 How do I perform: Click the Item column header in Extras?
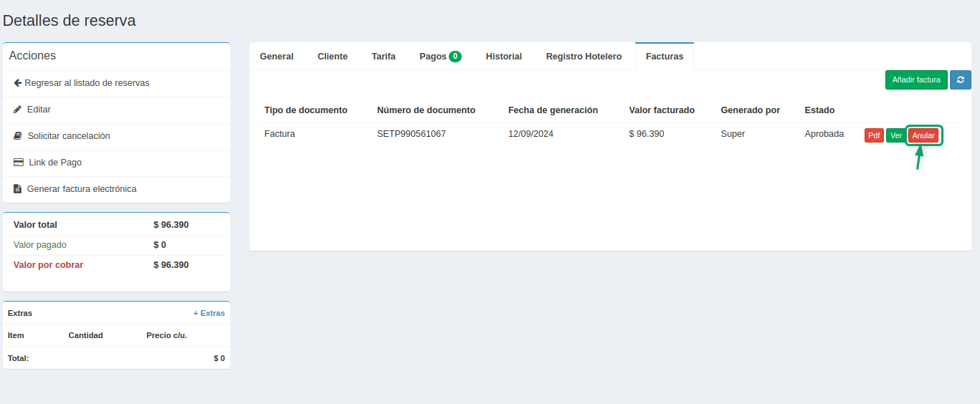click(16, 335)
